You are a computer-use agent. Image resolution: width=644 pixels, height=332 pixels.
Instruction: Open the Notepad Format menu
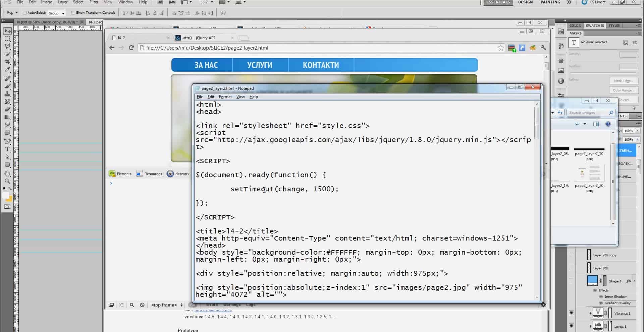coord(225,97)
